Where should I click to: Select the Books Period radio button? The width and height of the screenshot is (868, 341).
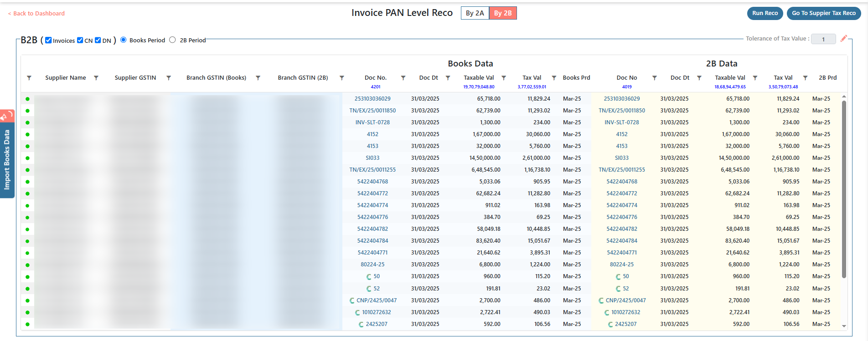point(123,40)
